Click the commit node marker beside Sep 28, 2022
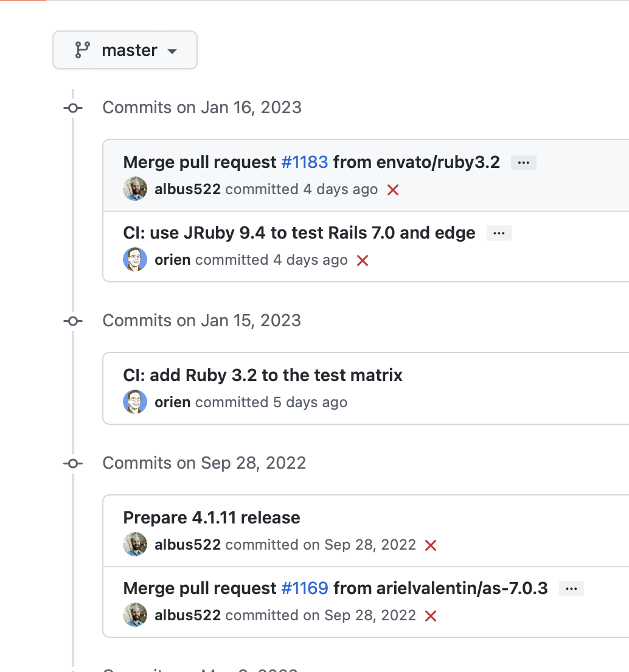 pos(73,463)
